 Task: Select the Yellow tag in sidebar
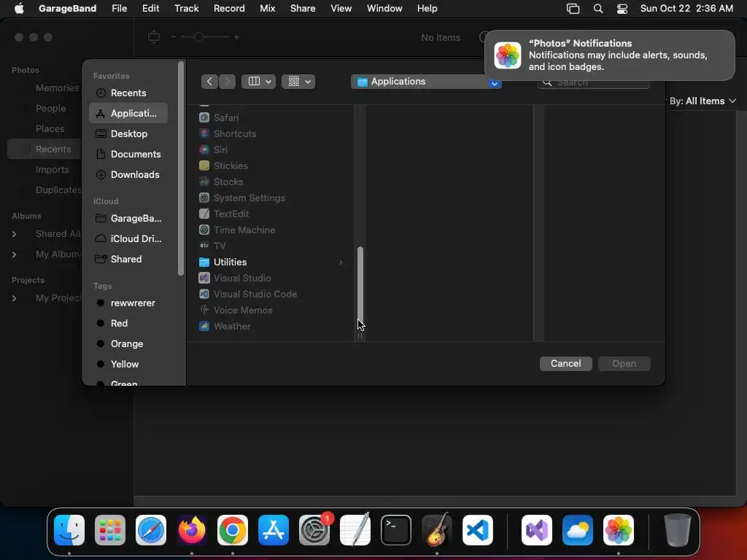pyautogui.click(x=128, y=365)
